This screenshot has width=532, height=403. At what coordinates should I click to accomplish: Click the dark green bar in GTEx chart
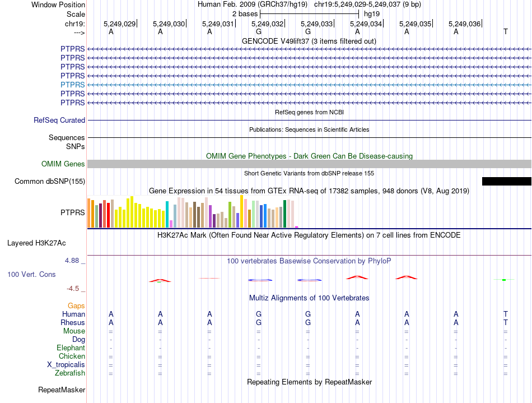pos(284,214)
